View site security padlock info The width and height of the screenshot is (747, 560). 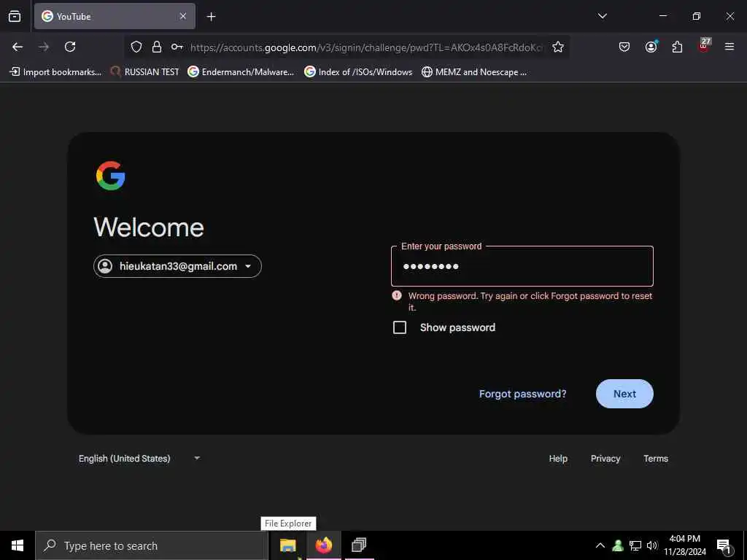pyautogui.click(x=157, y=47)
